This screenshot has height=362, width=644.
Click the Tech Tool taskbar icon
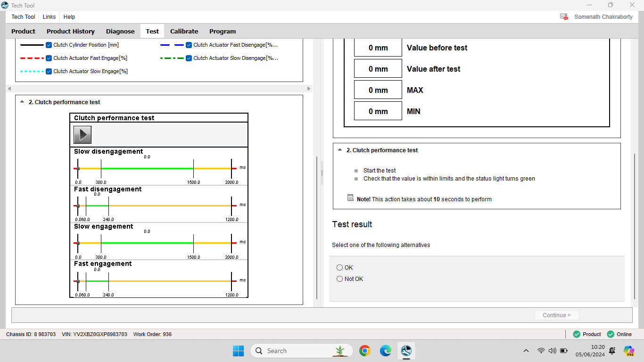coord(406,351)
